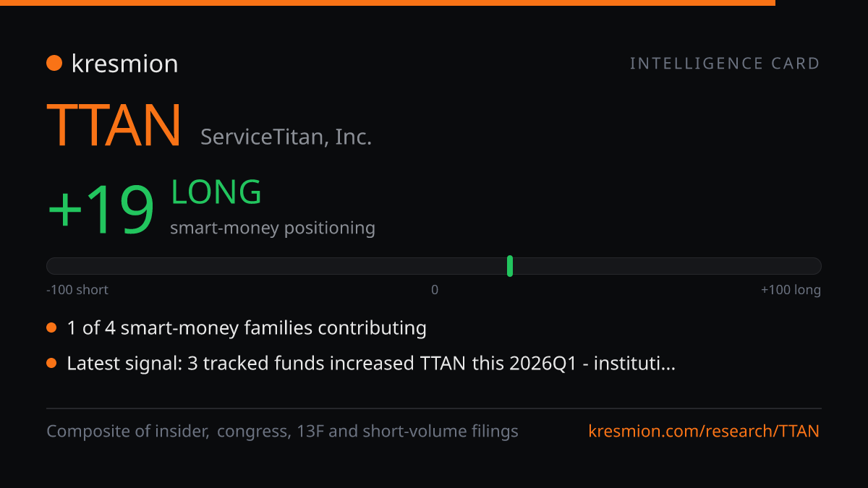Select the INTELLIGENCE CARD label
Image resolution: width=868 pixels, height=488 pixels.
coord(725,64)
